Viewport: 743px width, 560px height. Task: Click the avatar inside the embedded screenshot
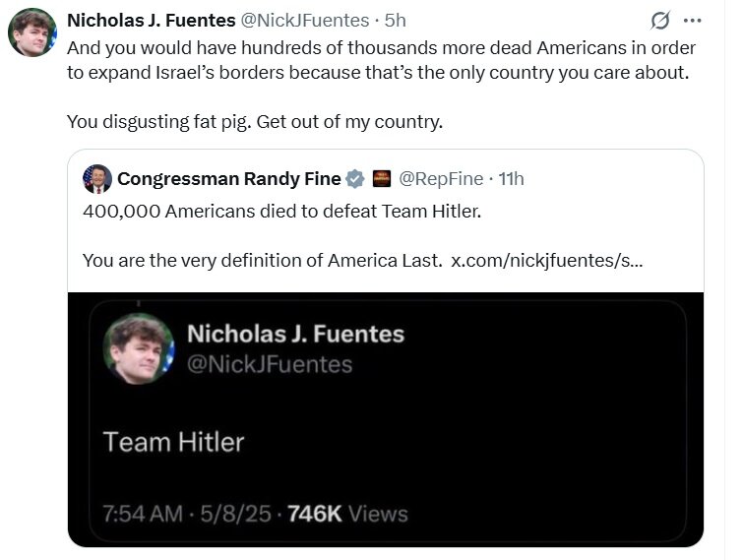point(138,348)
